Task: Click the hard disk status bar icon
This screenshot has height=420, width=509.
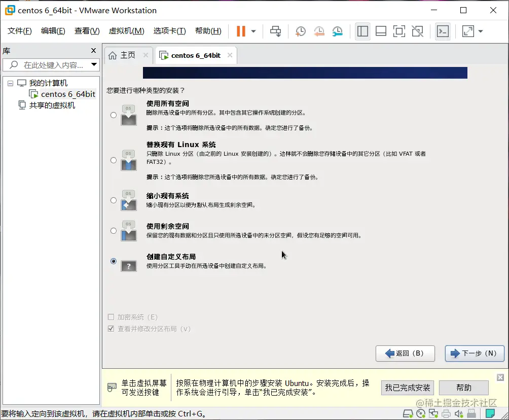Action: [x=408, y=413]
